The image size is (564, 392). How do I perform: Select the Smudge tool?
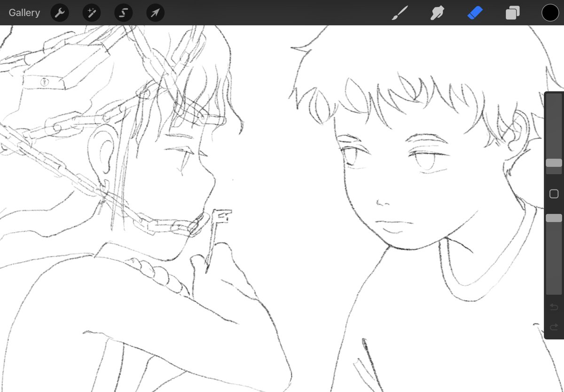438,13
